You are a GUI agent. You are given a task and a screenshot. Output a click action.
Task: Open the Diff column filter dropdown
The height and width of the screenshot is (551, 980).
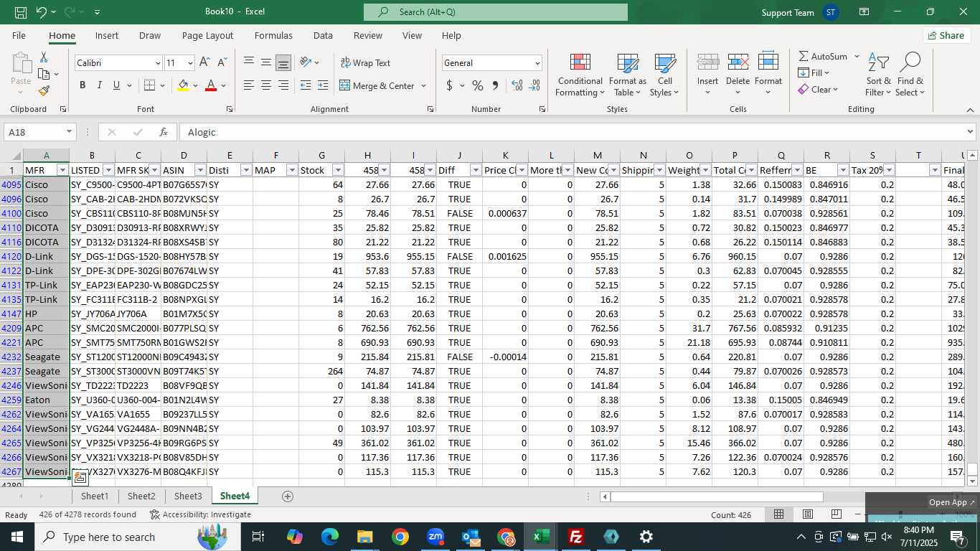point(475,170)
